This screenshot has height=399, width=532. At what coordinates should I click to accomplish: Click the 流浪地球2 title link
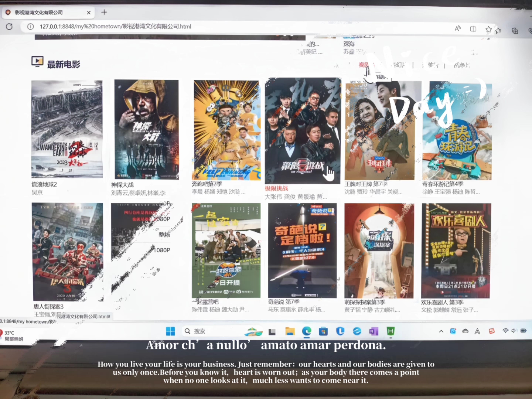pyautogui.click(x=44, y=184)
